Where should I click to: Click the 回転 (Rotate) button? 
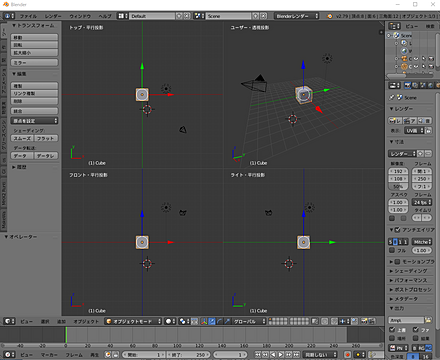tap(34, 45)
